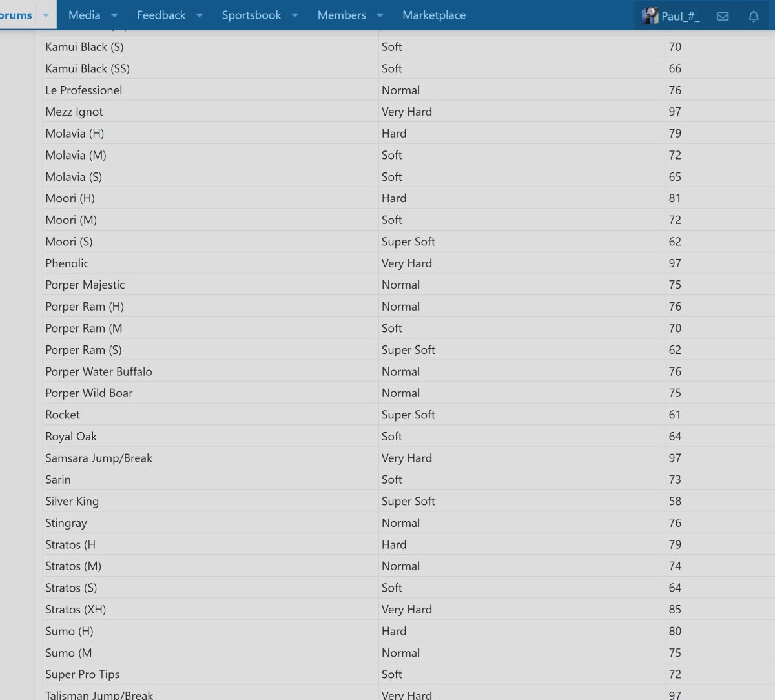Open the Sportsbook menu

[251, 15]
